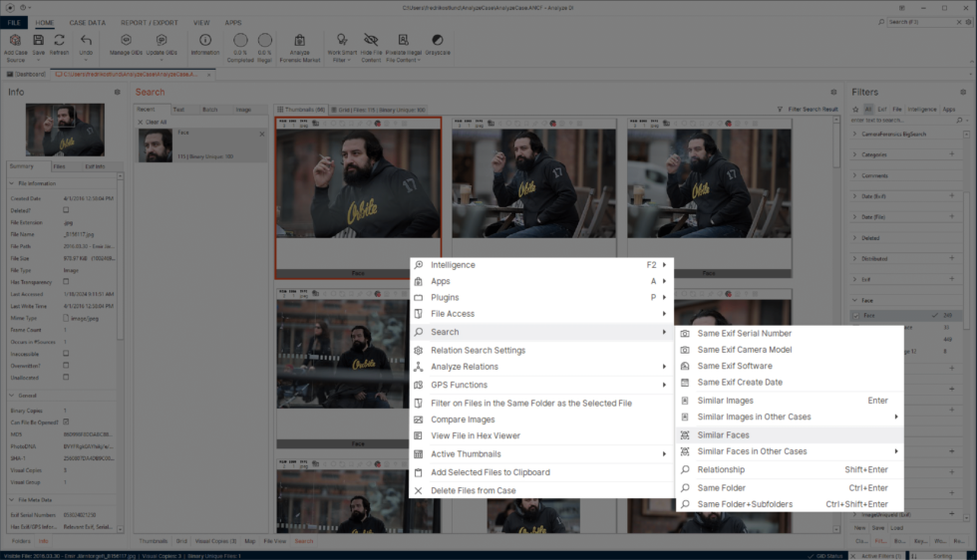
Task: Click the Grayscale icon
Action: [x=438, y=41]
